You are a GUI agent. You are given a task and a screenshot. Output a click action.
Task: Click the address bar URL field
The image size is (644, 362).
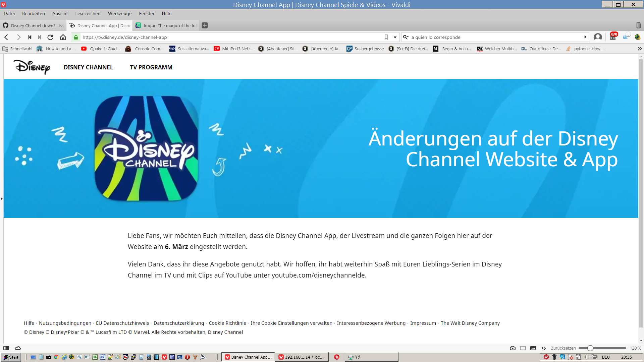pos(231,37)
